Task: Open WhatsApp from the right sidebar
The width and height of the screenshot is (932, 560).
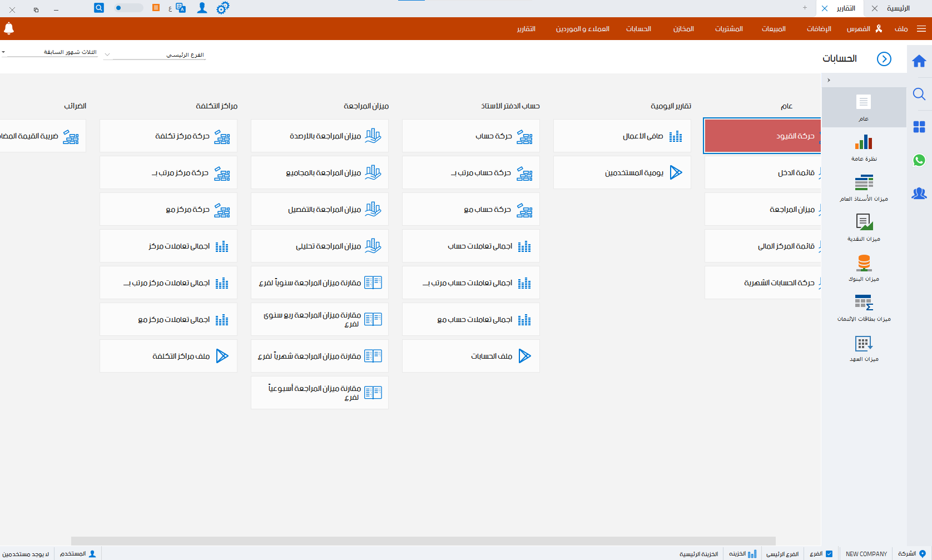Action: (919, 160)
